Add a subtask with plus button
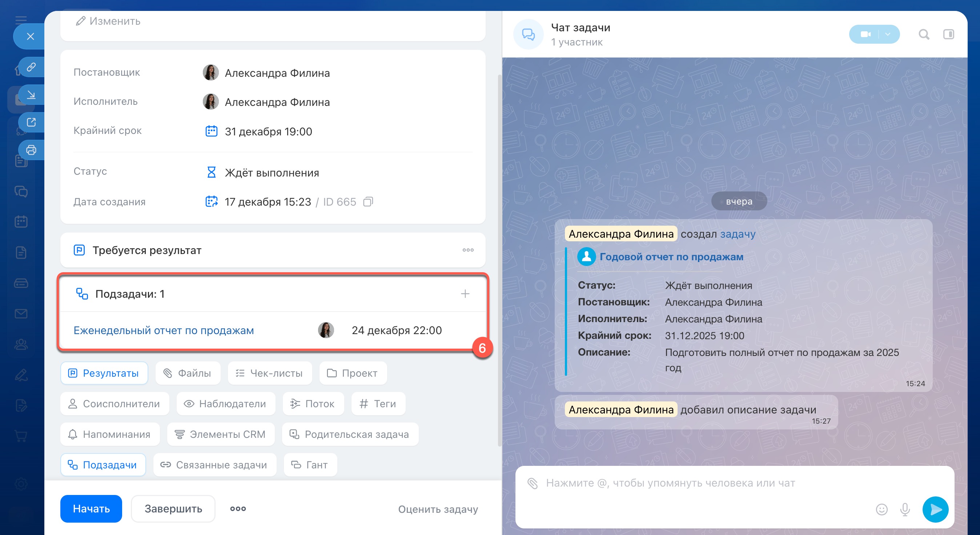 [465, 294]
